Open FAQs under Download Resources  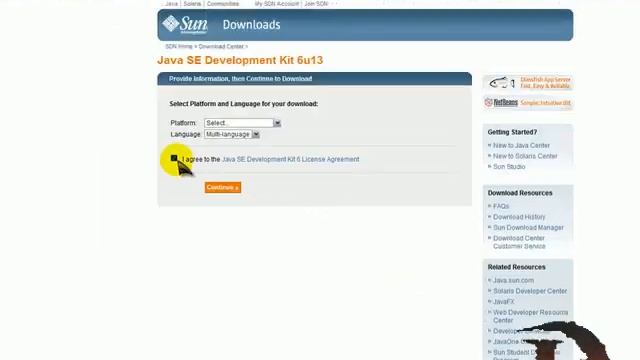501,206
